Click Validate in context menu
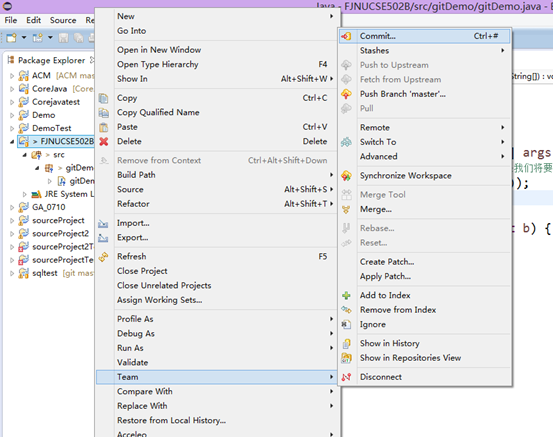This screenshot has height=437, width=553. click(217, 363)
